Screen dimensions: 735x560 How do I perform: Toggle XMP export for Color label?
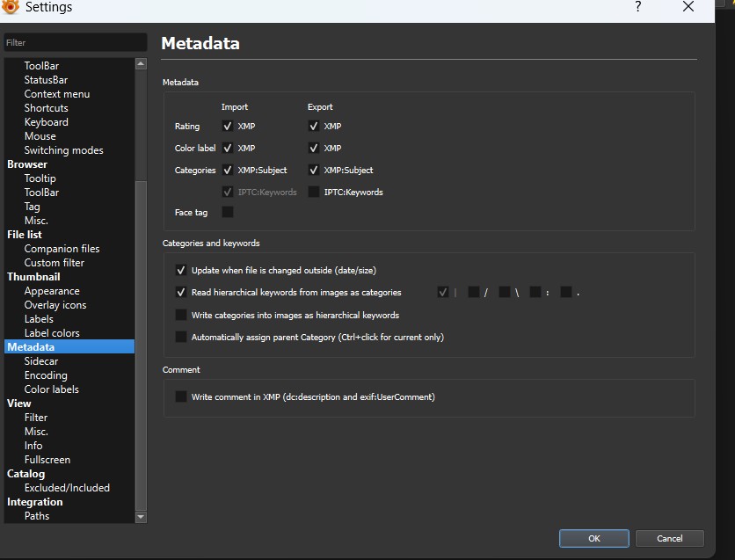coord(313,148)
